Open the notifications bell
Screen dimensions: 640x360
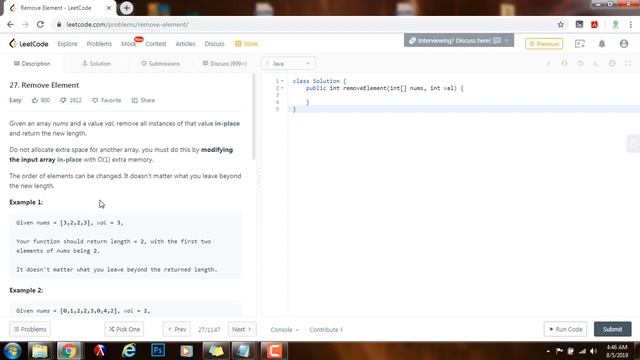[x=602, y=44]
